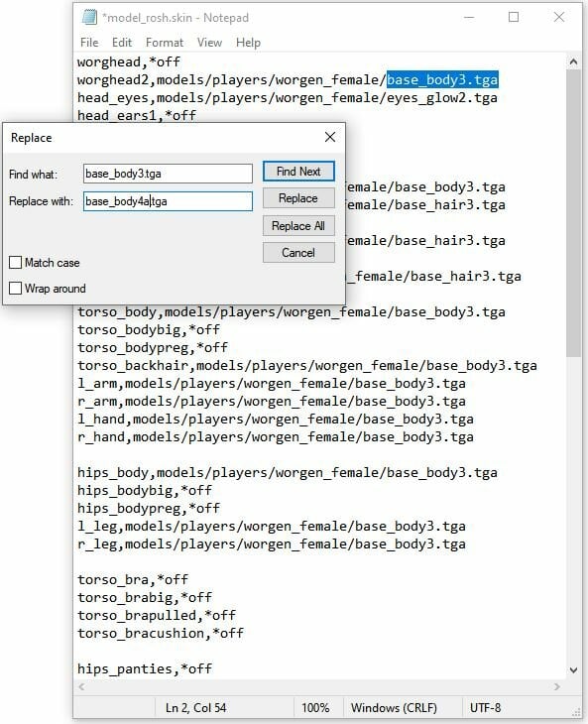The image size is (588, 724).
Task: Click the hips_body line
Action: point(288,473)
